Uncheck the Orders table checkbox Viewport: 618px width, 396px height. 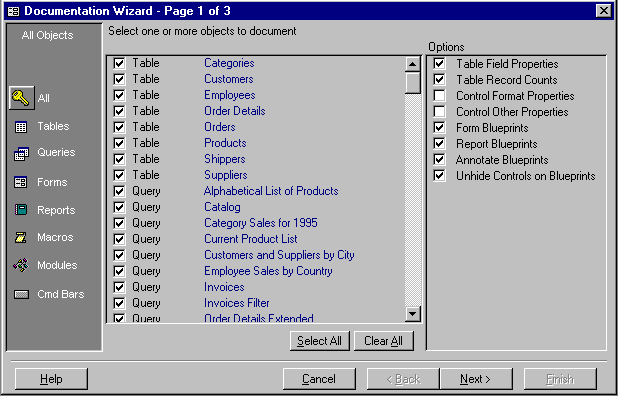(119, 127)
